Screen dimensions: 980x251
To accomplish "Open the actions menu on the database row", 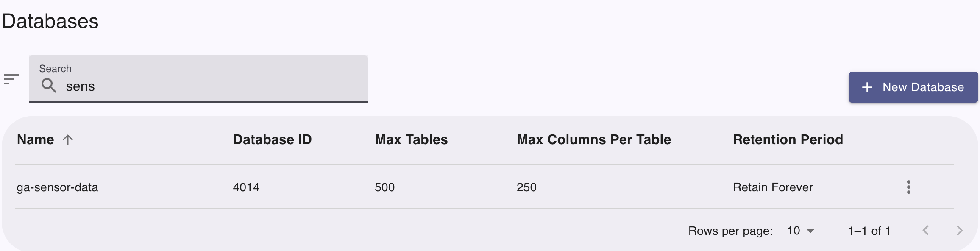I will [x=908, y=187].
